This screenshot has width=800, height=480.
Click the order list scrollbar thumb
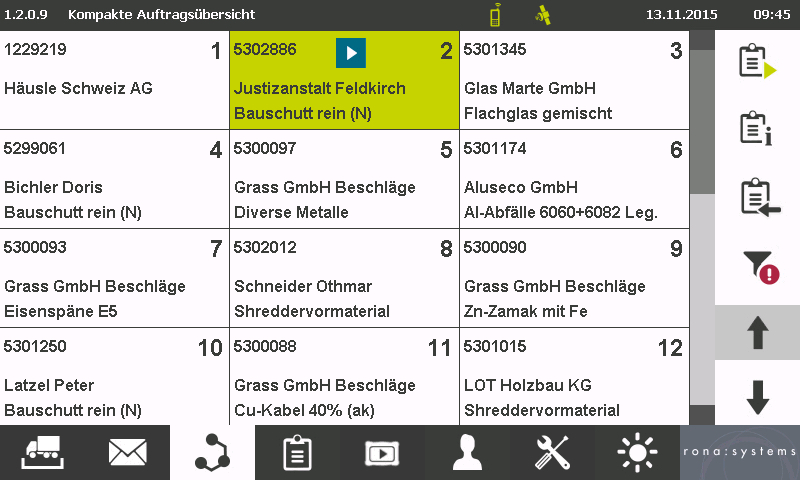[x=702, y=121]
